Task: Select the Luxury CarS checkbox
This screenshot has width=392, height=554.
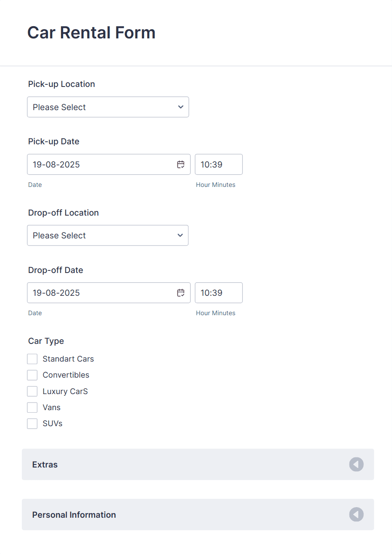Action: (x=32, y=391)
